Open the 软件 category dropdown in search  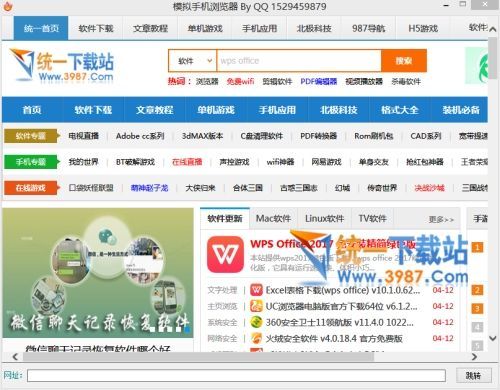click(x=193, y=61)
